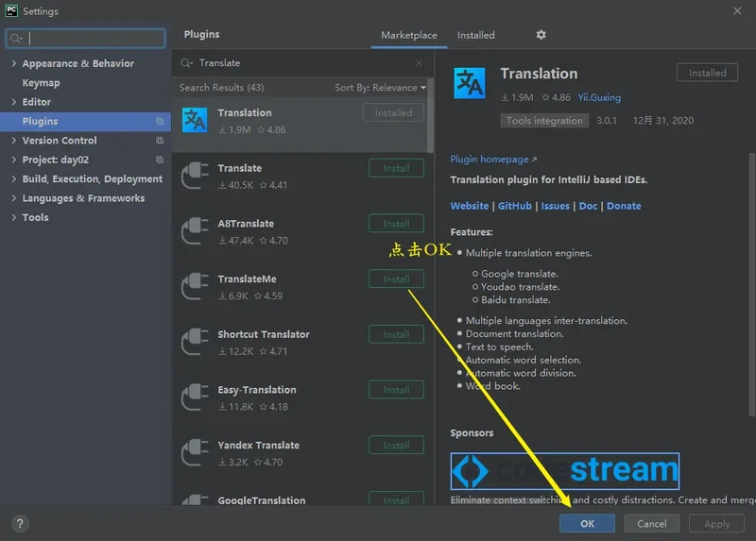Click the CodeStream sponsor logo
Screen dimensions: 756x541
click(x=564, y=470)
